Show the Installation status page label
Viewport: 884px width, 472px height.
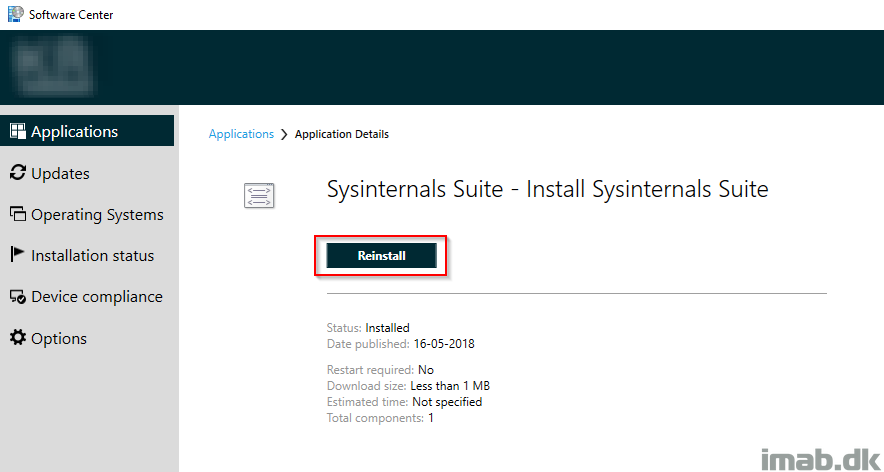pos(92,255)
